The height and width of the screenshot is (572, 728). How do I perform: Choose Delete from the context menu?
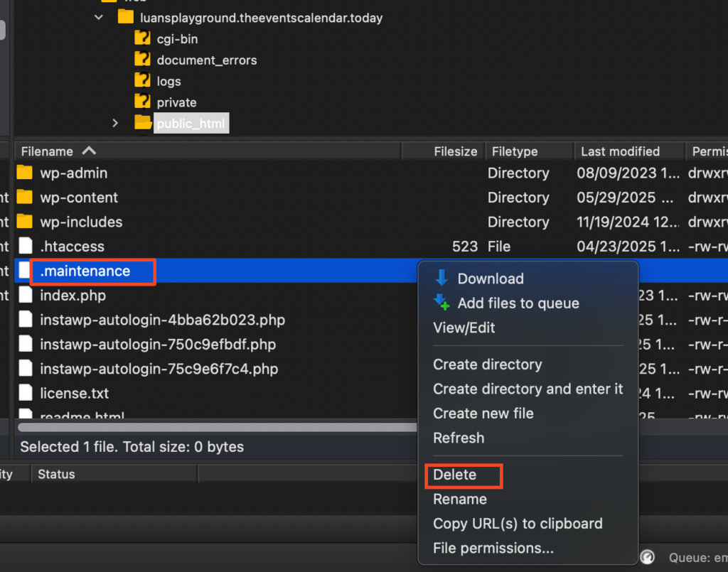point(455,475)
